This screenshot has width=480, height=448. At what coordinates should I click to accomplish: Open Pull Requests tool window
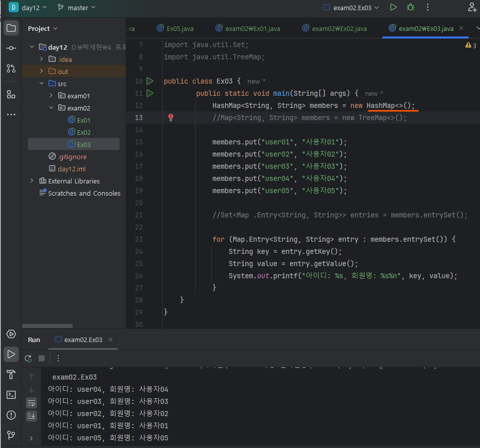click(x=11, y=68)
